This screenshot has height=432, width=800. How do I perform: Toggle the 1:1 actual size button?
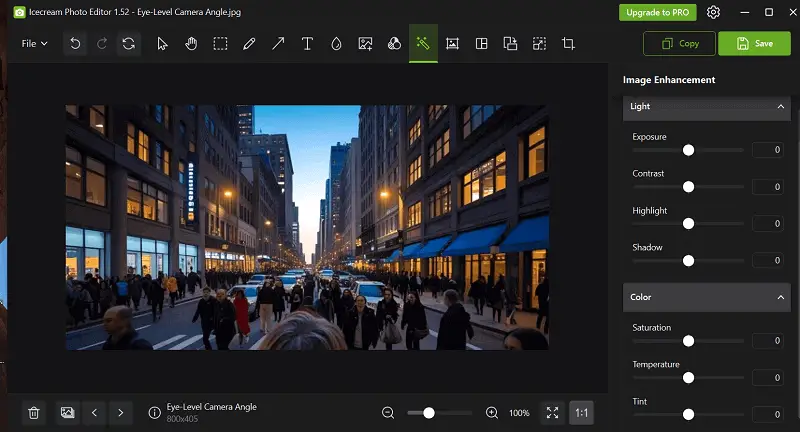point(582,413)
